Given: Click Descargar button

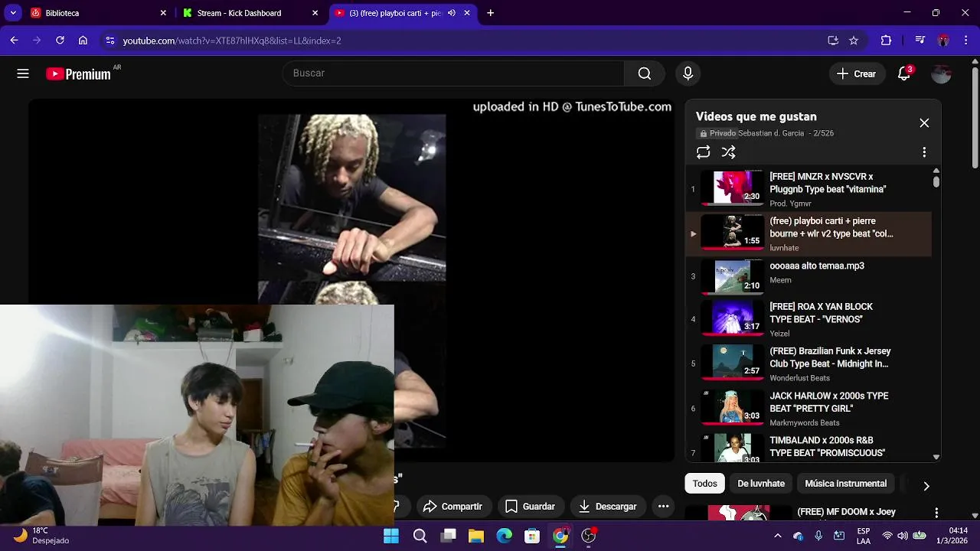Looking at the screenshot, I should click(607, 506).
